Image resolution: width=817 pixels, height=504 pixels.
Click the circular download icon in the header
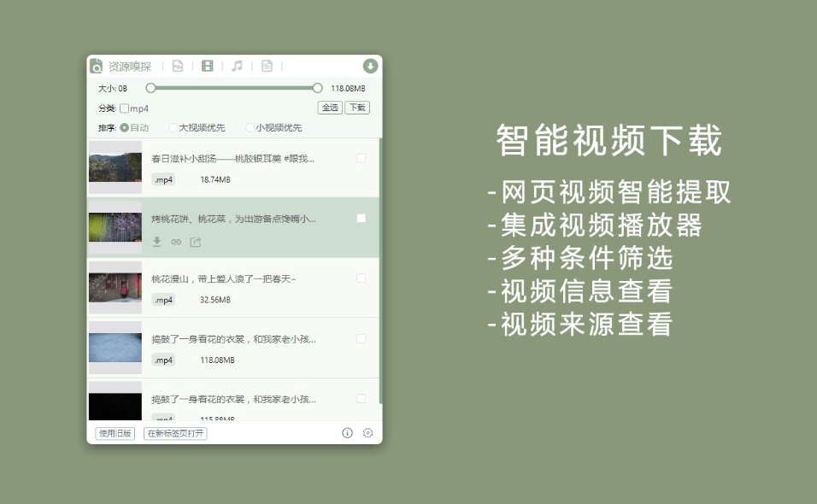pos(369,66)
